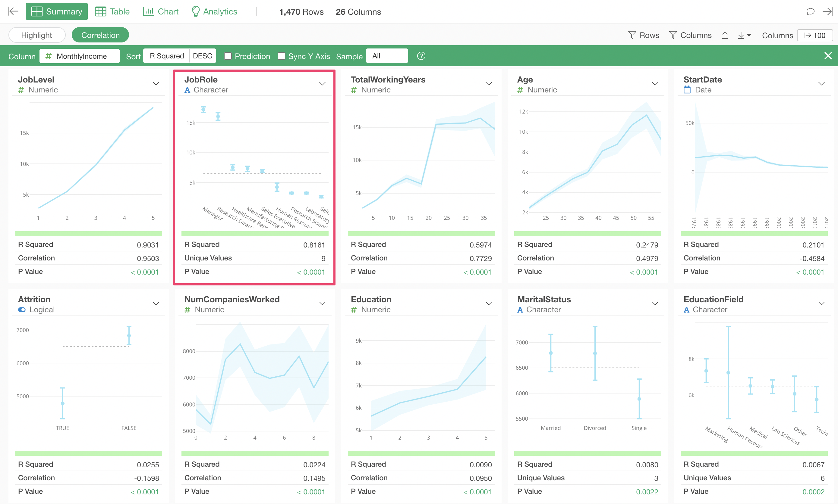Enable the Prediction checkbox

[228, 56]
